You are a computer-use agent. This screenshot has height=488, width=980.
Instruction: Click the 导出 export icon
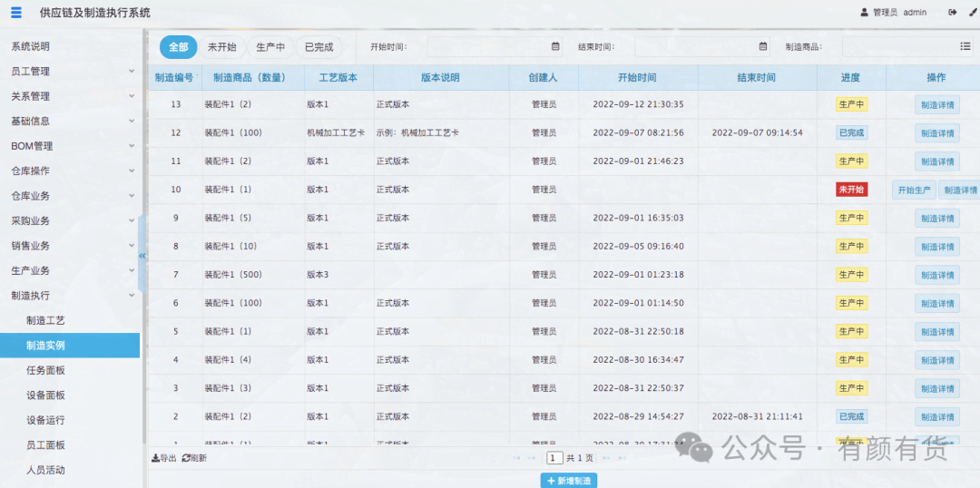(x=155, y=458)
